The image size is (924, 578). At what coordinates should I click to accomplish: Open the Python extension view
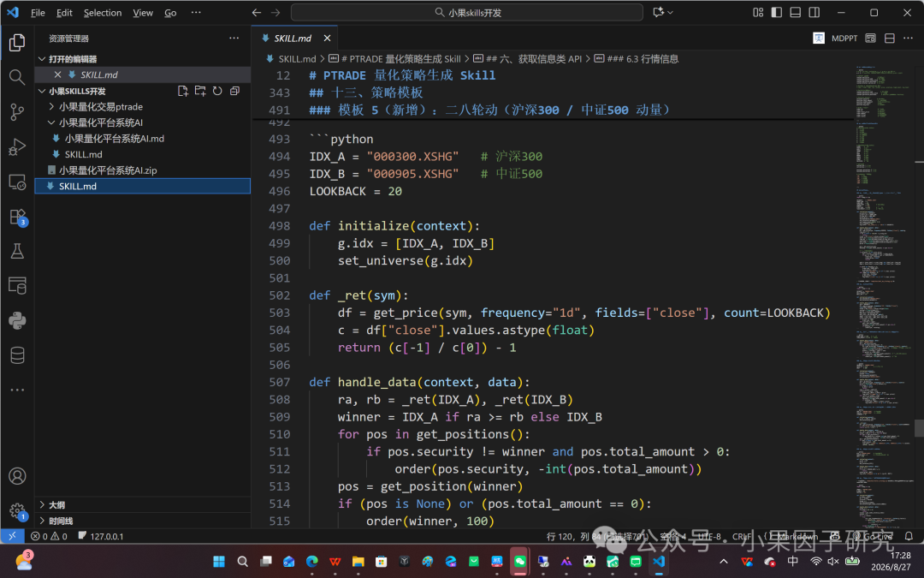pyautogui.click(x=17, y=320)
